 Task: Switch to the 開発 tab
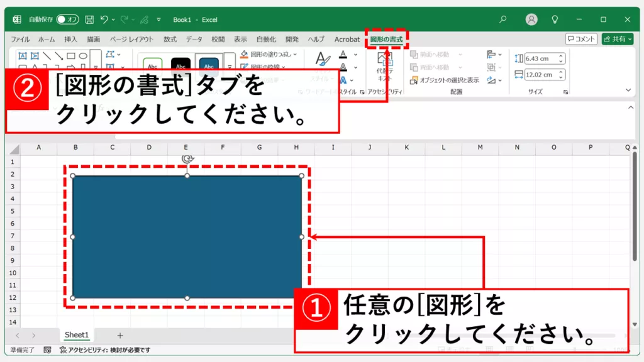292,40
